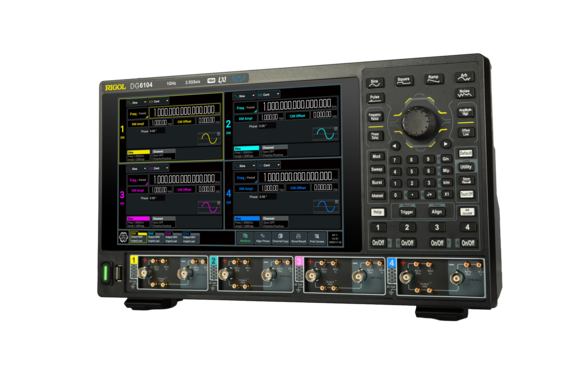
Task: Tap the Print Screen icon on screen
Action: pos(317,238)
